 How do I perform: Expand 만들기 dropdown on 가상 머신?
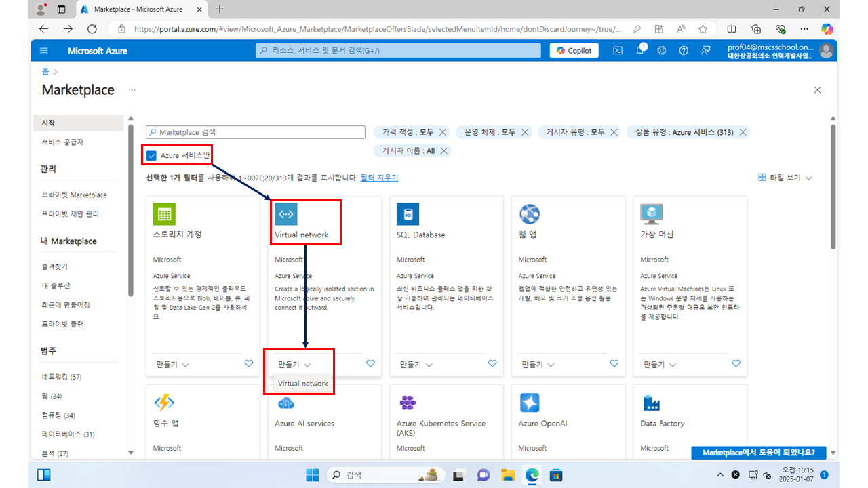tap(661, 365)
